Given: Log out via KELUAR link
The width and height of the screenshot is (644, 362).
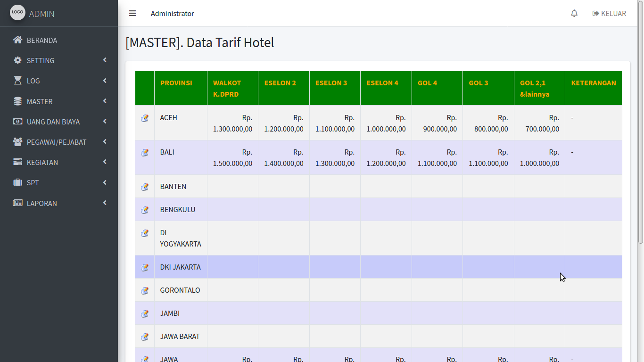Looking at the screenshot, I should 609,13.
